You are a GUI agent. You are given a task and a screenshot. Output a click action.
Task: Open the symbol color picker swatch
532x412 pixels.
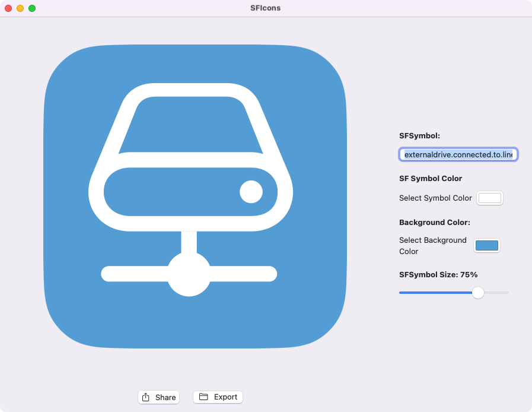(489, 198)
